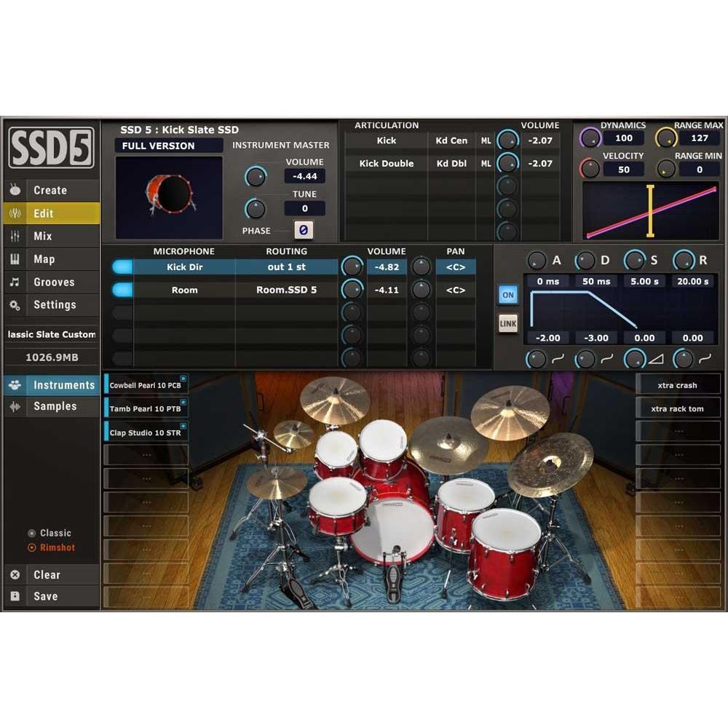
Task: Switch to the Edit tab
Action: click(x=15, y=213)
